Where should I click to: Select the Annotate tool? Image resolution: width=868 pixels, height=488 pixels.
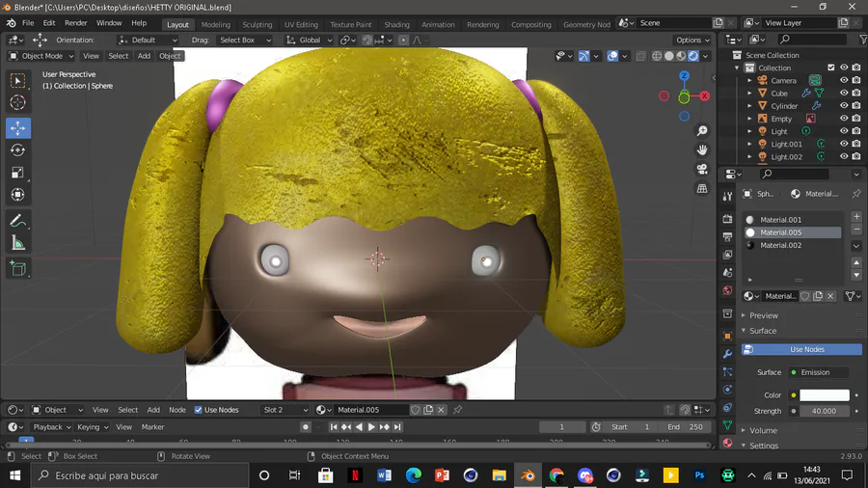pyautogui.click(x=17, y=221)
